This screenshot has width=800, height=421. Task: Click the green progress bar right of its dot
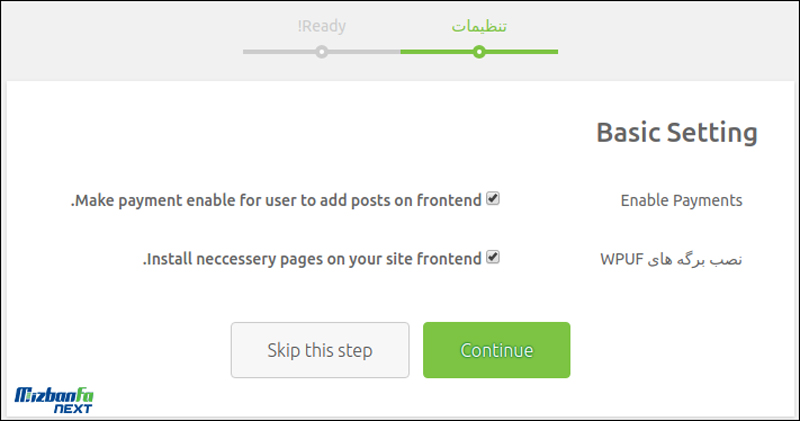pyautogui.click(x=522, y=52)
